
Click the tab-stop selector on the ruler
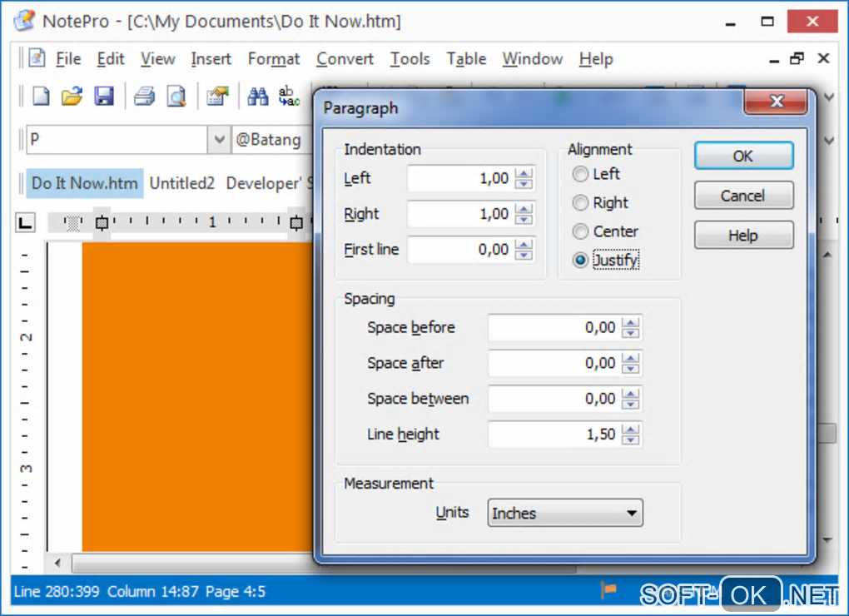pos(25,222)
